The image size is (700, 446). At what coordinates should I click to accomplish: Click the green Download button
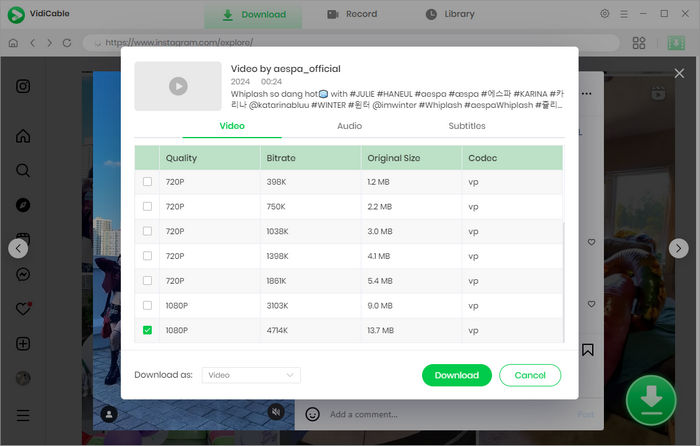point(457,375)
